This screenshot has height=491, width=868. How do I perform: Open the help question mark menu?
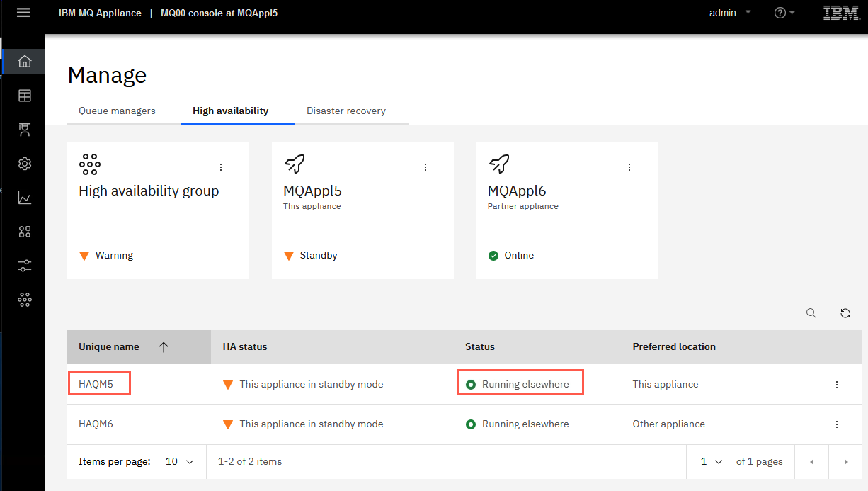784,13
